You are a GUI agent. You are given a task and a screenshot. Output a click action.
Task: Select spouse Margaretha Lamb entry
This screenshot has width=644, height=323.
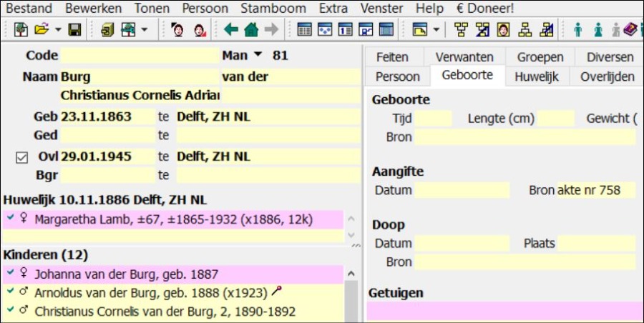click(x=172, y=219)
